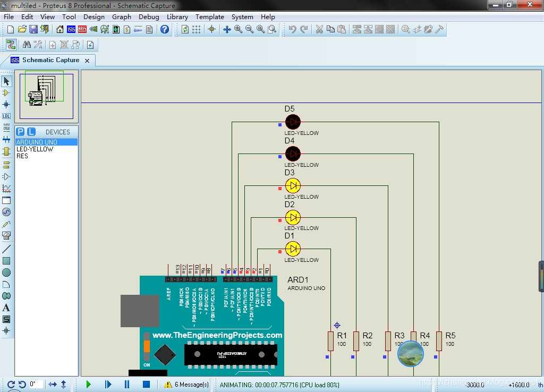This screenshot has width=544, height=392.
Task: Select the Junction dot mode tool
Action: (6, 105)
